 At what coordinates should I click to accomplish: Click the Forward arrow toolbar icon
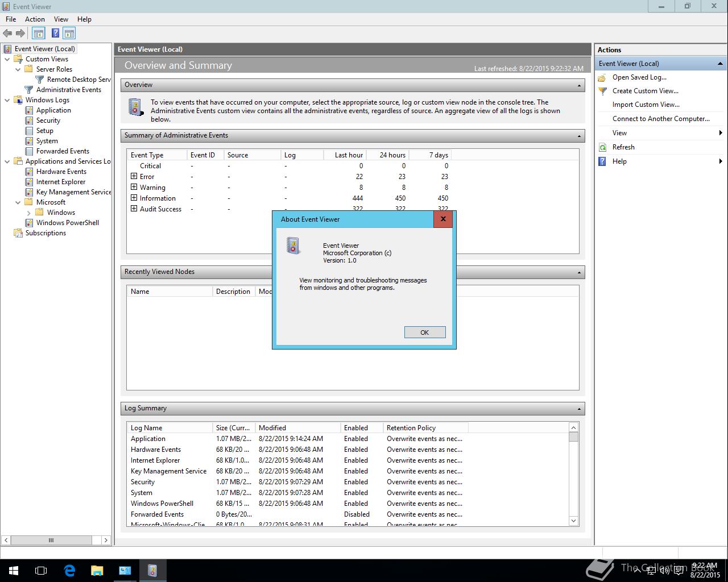(x=20, y=34)
